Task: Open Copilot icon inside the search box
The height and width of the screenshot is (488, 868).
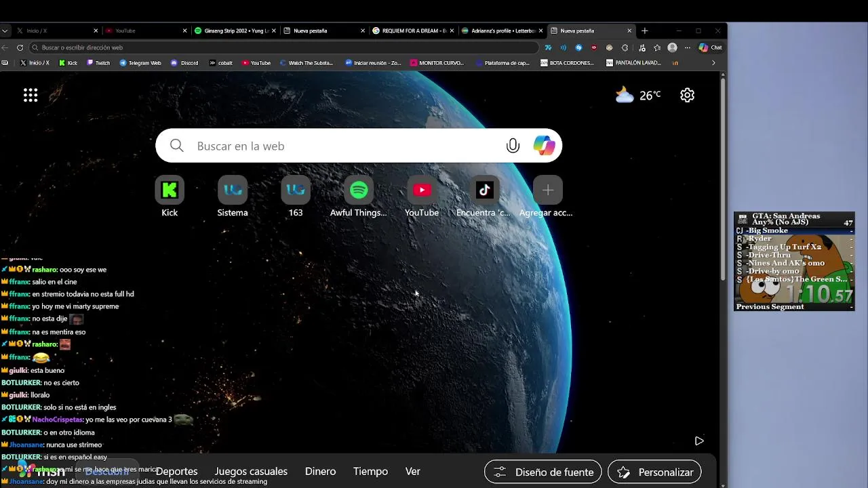Action: click(544, 146)
